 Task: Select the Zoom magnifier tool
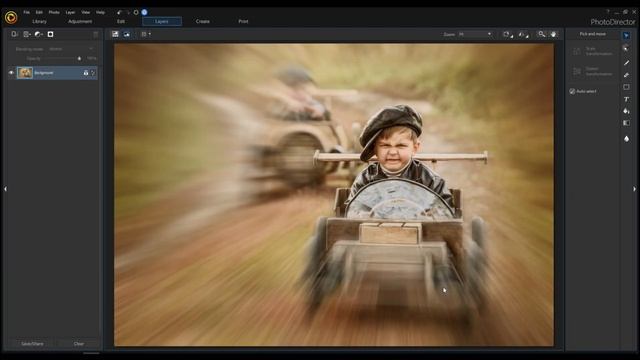[541, 34]
